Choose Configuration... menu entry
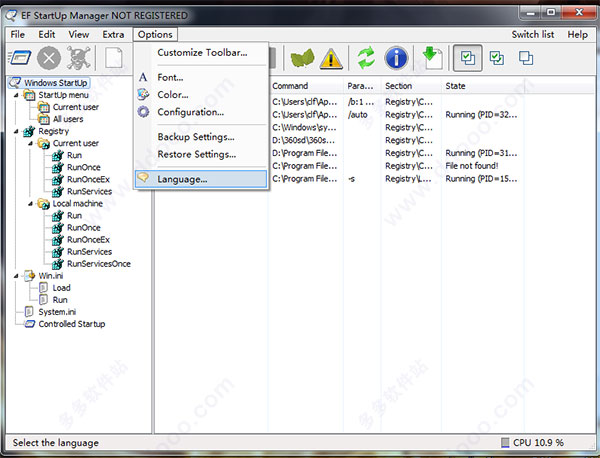Screen dimensions: 600x458 (201, 112)
